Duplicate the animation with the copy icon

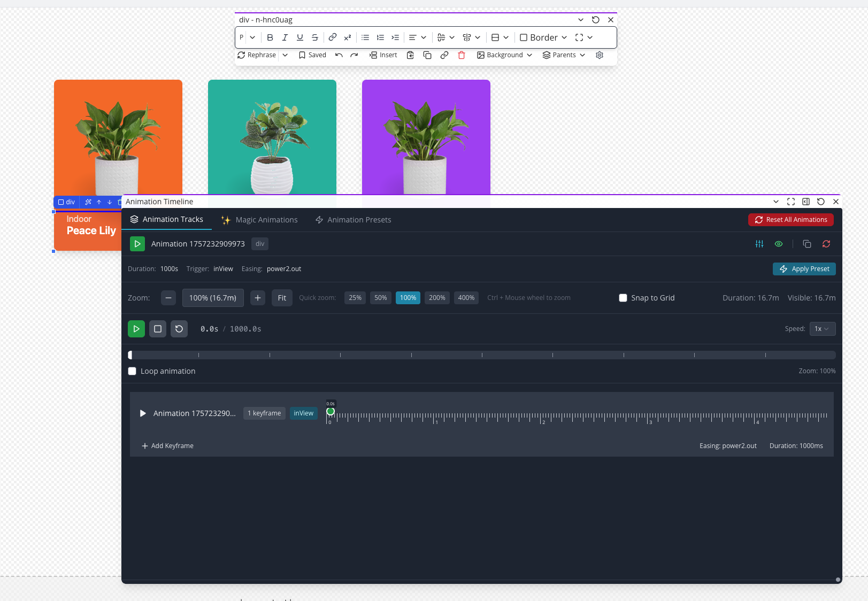click(x=807, y=244)
